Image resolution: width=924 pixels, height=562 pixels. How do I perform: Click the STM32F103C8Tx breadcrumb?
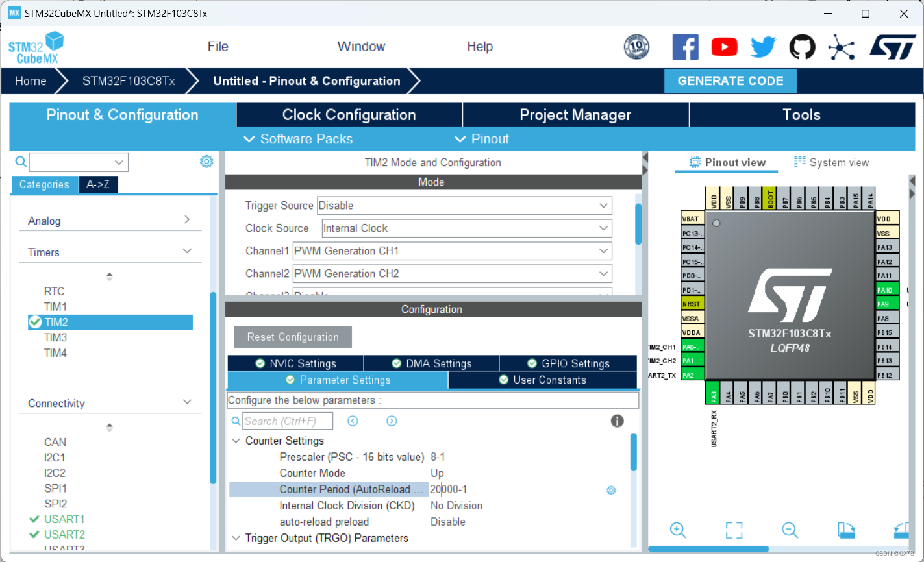point(129,81)
